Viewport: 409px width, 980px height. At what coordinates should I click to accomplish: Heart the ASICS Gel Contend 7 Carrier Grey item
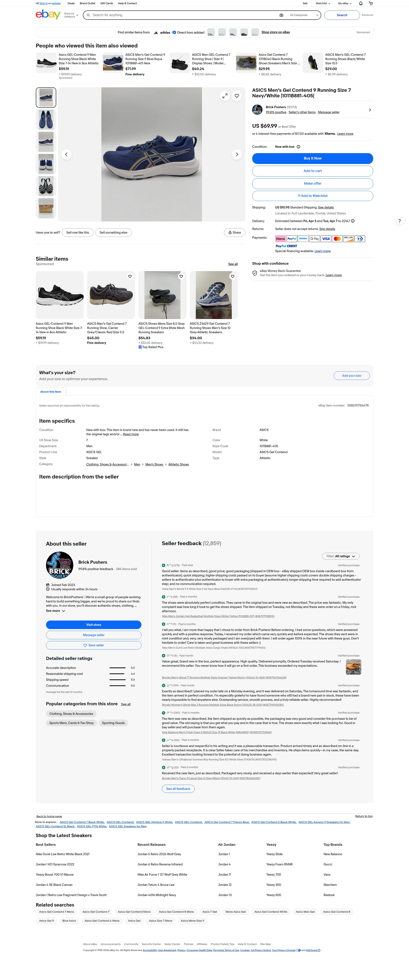[130, 276]
